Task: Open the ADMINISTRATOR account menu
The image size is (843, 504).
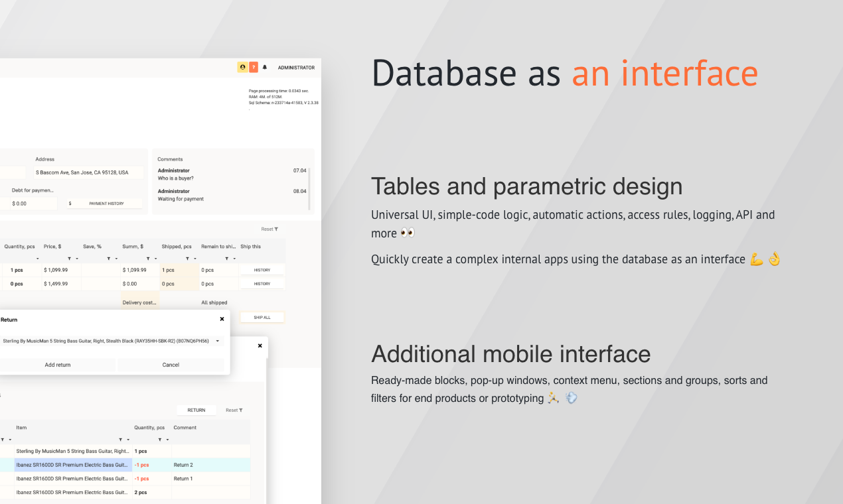Action: coord(296,68)
